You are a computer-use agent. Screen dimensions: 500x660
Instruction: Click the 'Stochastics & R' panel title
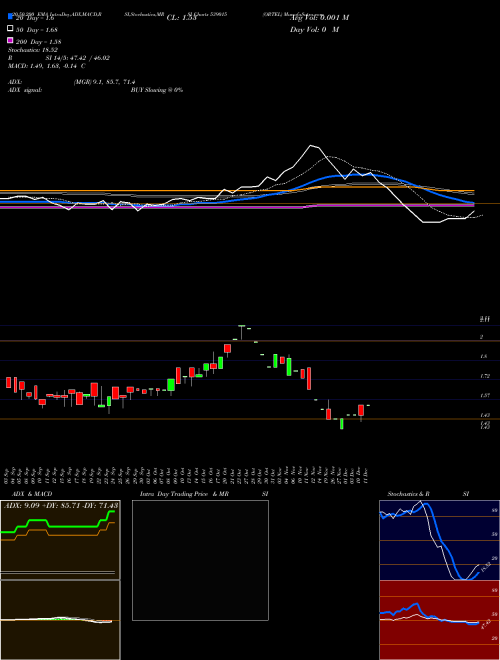409,494
